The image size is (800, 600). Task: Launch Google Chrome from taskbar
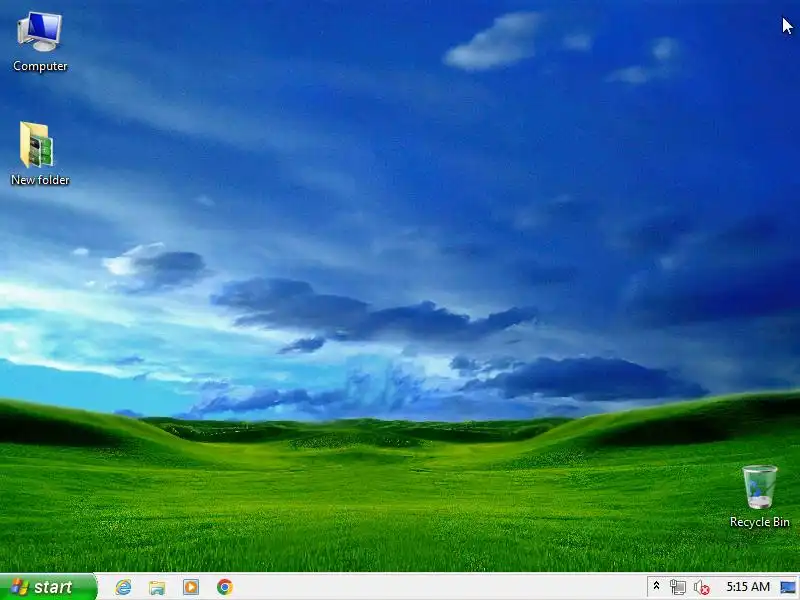click(x=224, y=587)
